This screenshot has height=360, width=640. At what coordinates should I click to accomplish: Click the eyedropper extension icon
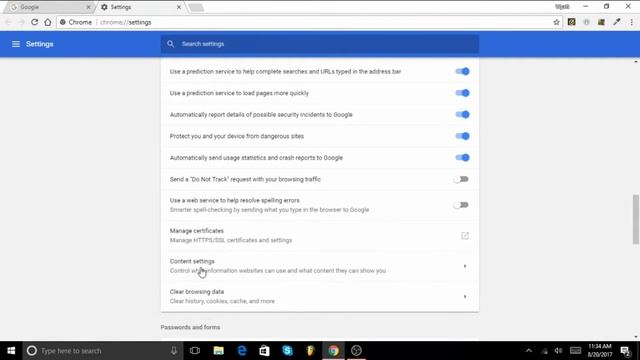pyautogui.click(x=616, y=22)
